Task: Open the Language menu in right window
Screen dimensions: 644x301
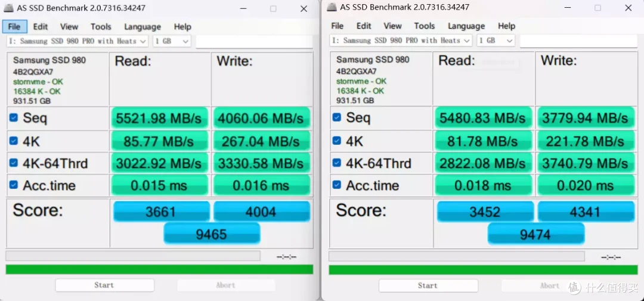Action: click(x=466, y=26)
